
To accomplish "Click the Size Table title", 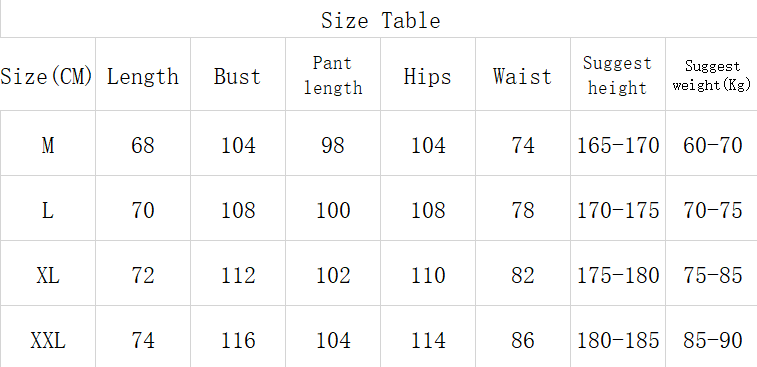I will pos(380,21).
